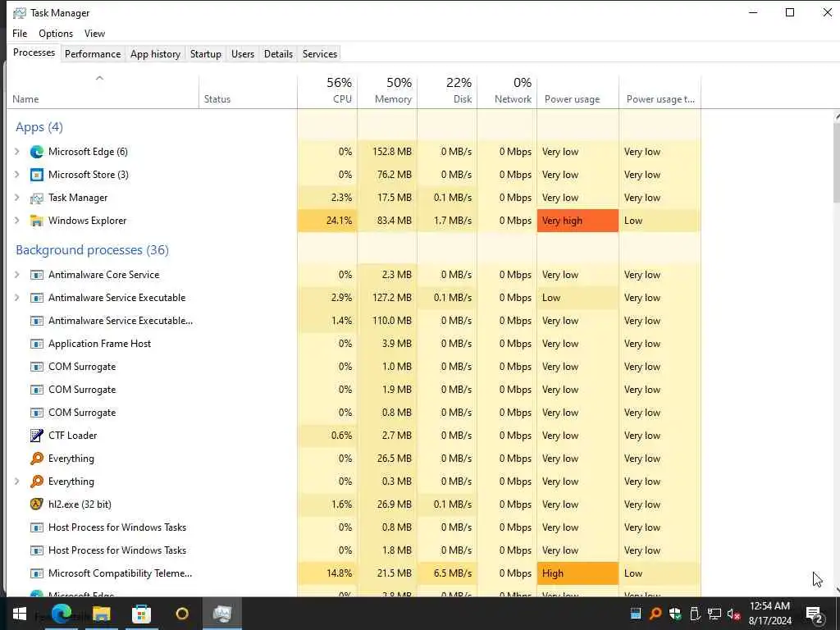Click the scrollbar down arrow
Screen dimensions: 840x630
[837, 591]
